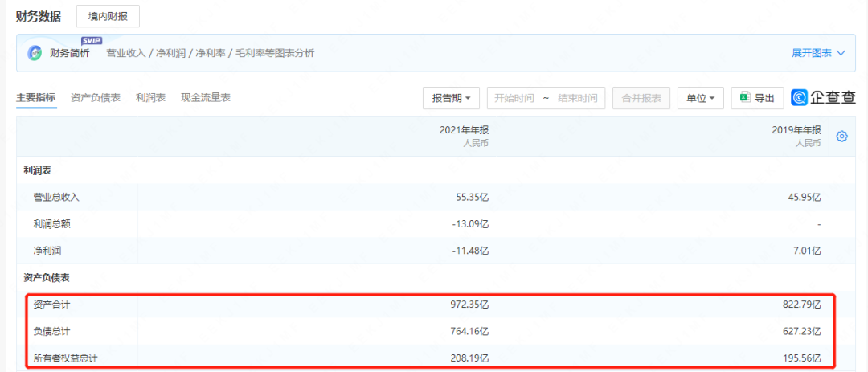This screenshot has height=372, width=868.
Task: Click the 结束时间 date field
Action: coord(577,98)
